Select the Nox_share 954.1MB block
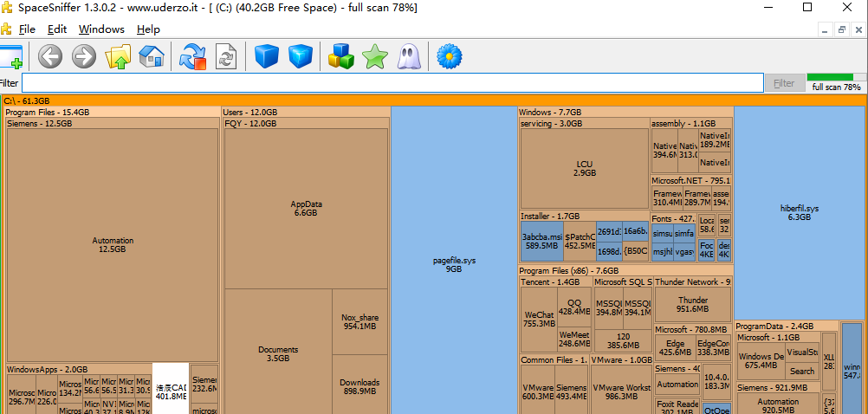Screen dimensions: 868x414 click(x=360, y=321)
